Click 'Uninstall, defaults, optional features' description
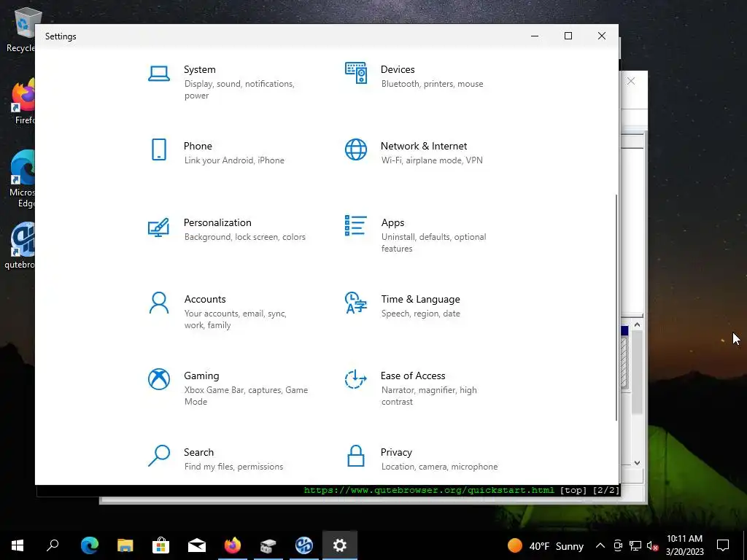 pyautogui.click(x=433, y=243)
